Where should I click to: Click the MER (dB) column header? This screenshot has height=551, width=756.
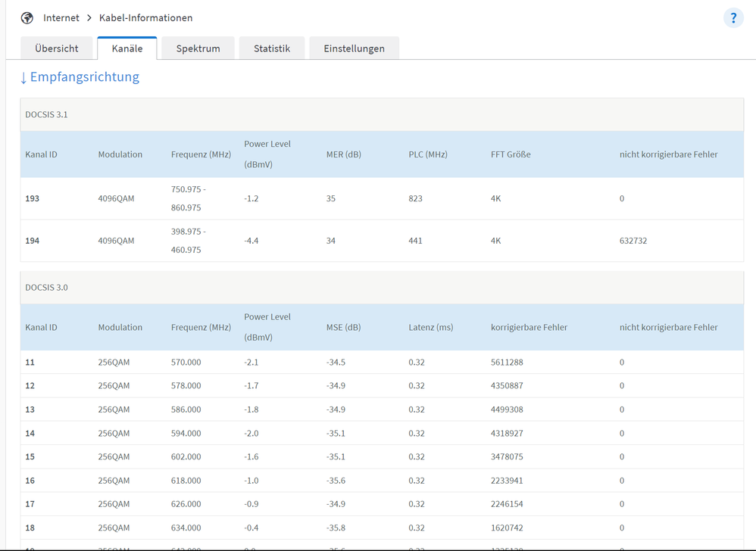[343, 154]
